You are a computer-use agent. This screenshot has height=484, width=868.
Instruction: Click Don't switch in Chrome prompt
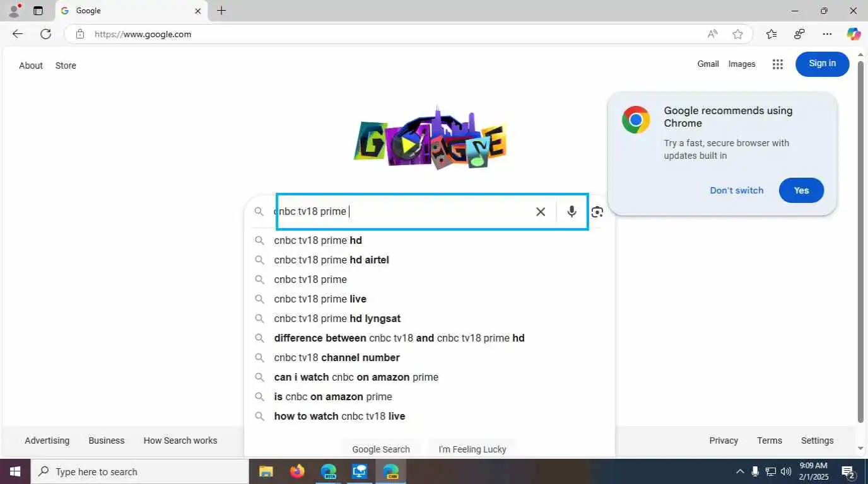[737, 190]
